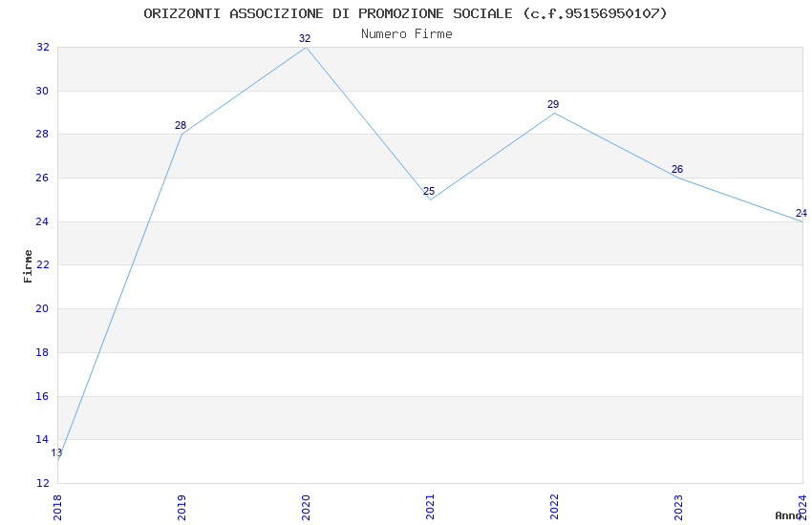Click x-axis year 2018
The height and width of the screenshot is (525, 812).
click(57, 507)
